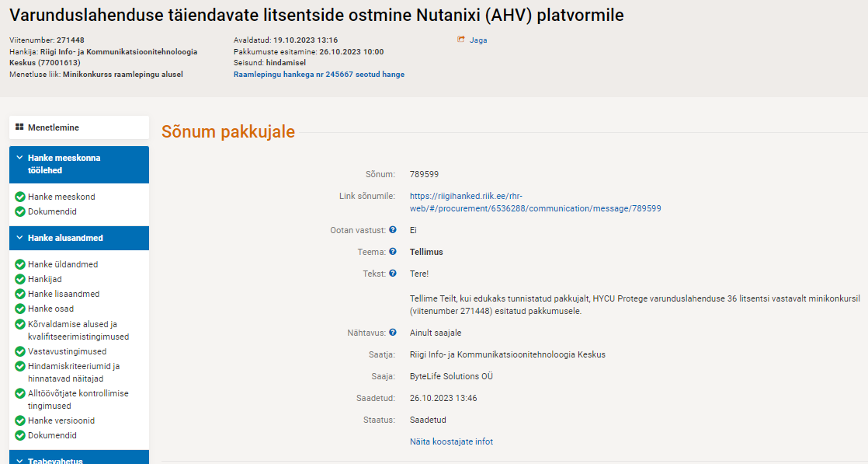Click the Menetlemine grid icon

19,127
